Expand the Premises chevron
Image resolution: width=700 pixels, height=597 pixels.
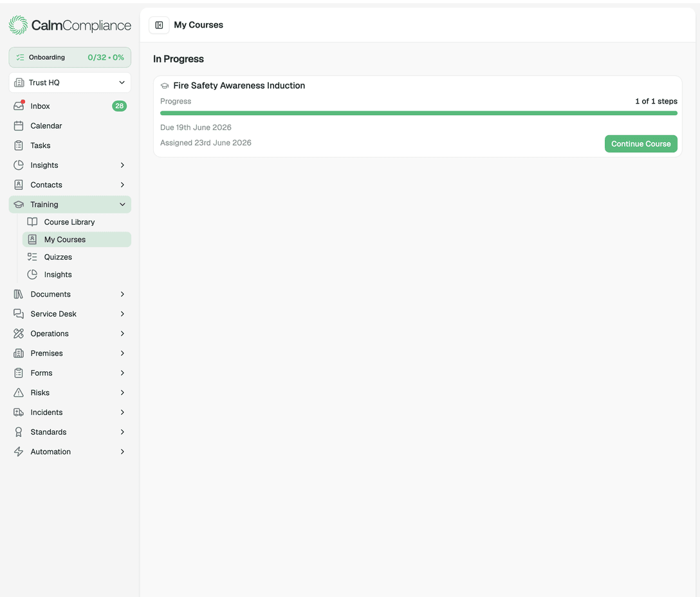(x=122, y=353)
